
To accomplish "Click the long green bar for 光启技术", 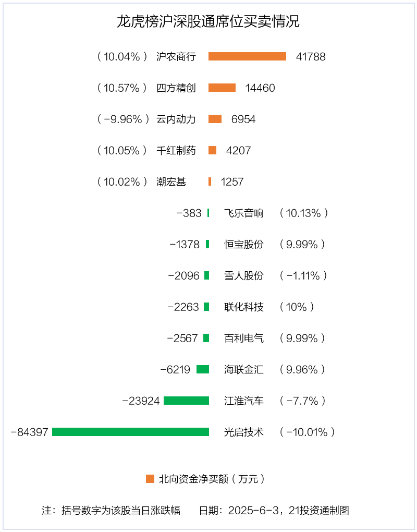I will (130, 432).
